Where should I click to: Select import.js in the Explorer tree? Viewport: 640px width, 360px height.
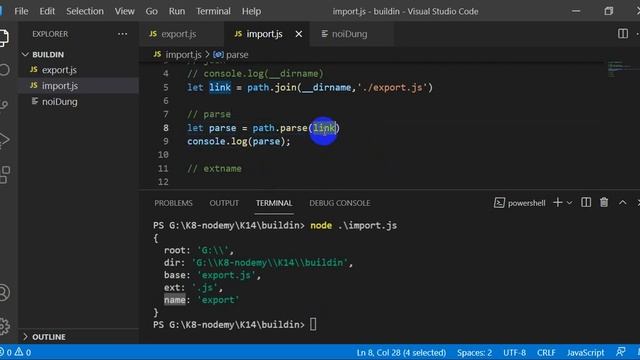(x=60, y=86)
